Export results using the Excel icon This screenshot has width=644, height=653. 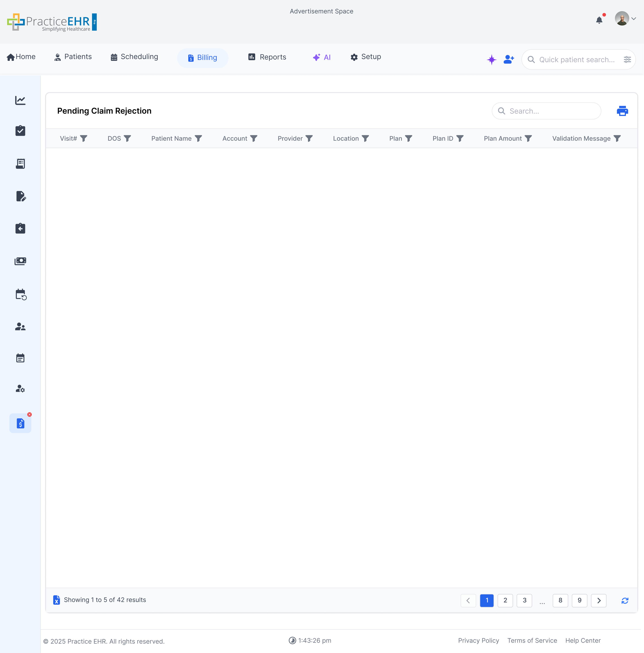pyautogui.click(x=56, y=600)
